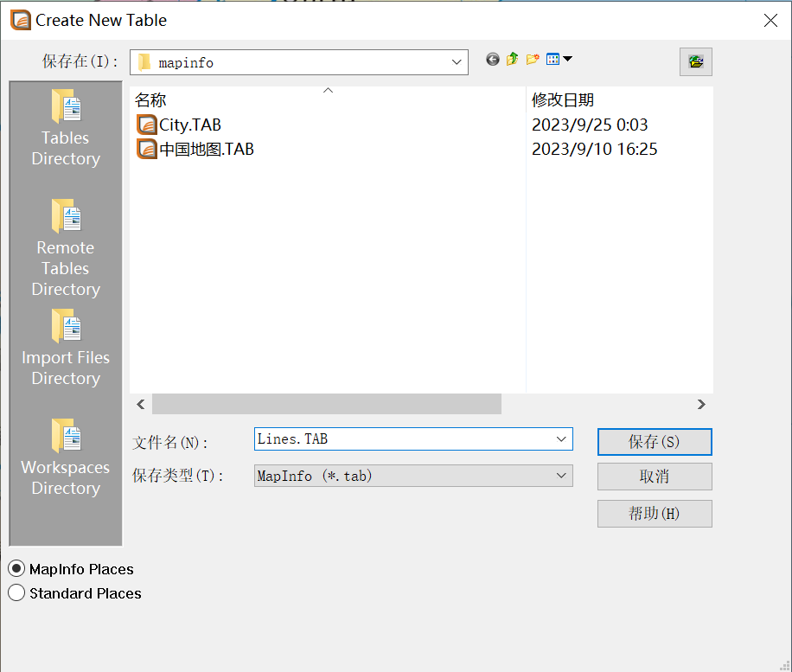The image size is (792, 672).
Task: Create a new folder
Action: click(x=533, y=59)
